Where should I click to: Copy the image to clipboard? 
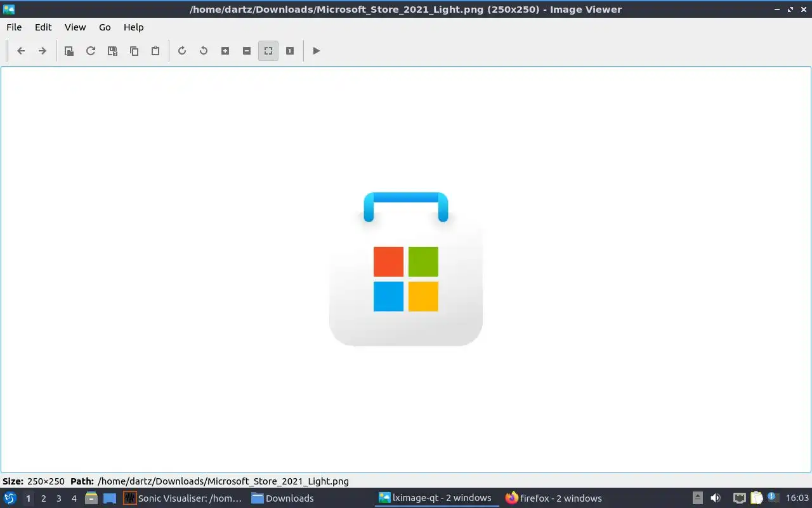(134, 51)
